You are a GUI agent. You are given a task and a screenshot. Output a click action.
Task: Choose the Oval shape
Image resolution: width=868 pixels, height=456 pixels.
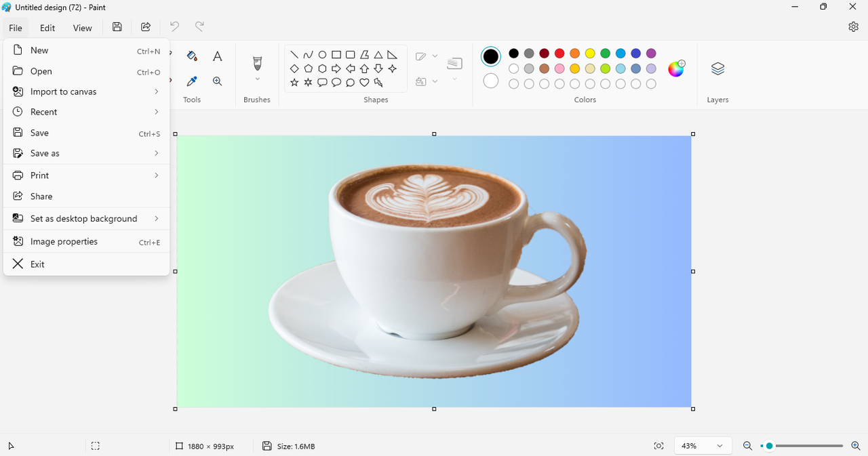click(323, 55)
